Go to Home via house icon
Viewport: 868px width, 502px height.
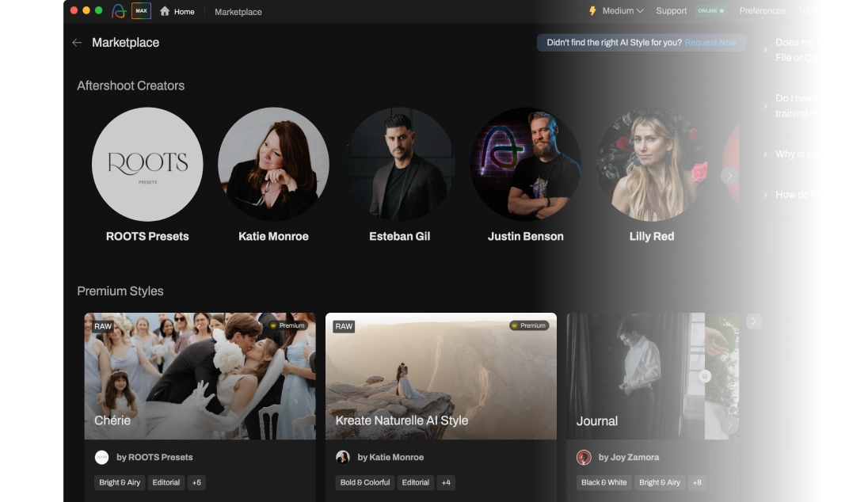click(165, 11)
